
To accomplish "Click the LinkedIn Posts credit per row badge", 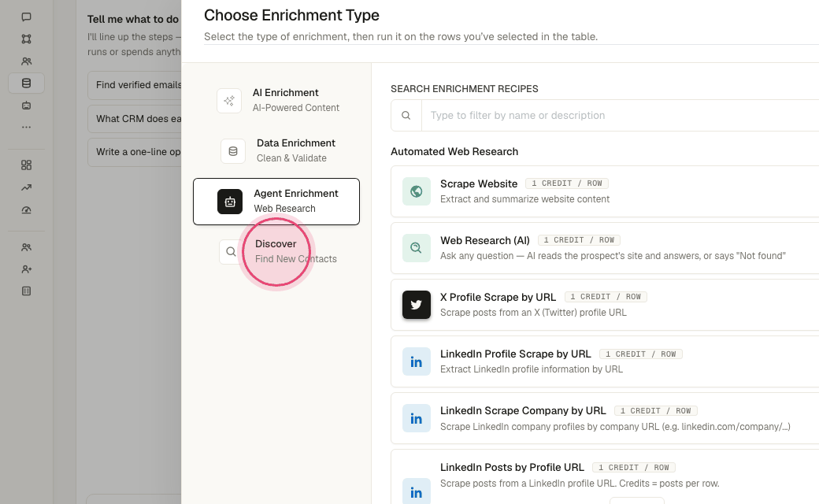I will point(634,468).
